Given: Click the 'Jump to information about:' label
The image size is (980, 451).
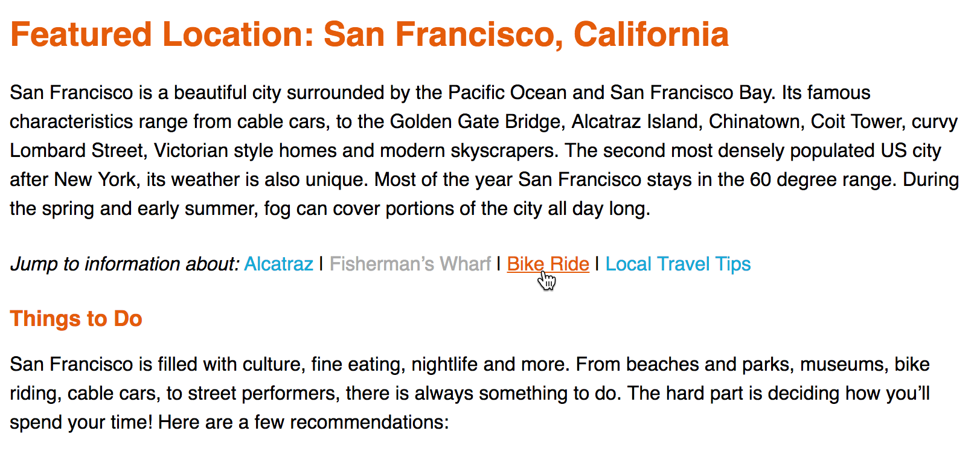Looking at the screenshot, I should 125,264.
